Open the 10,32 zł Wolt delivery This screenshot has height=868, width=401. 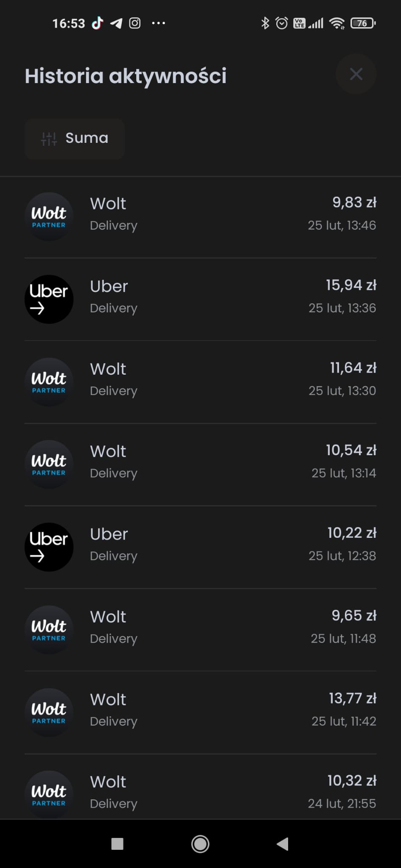coord(200,787)
